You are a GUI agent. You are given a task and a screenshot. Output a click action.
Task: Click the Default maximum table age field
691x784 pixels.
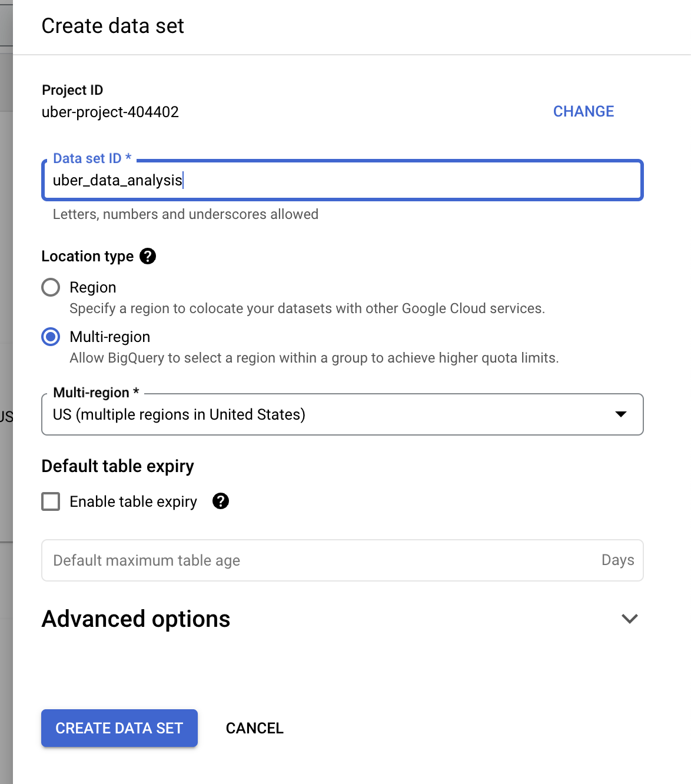point(318,560)
